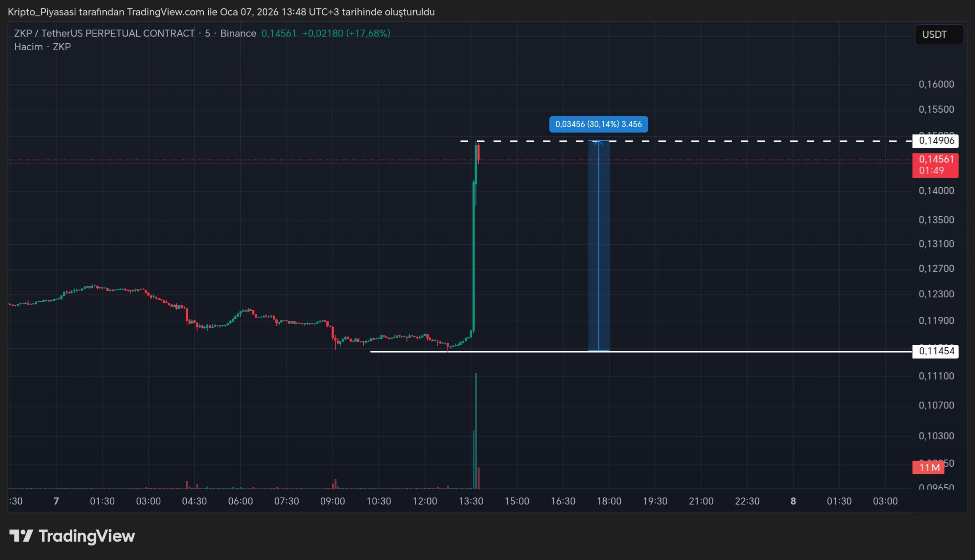Click the +17,68% change value
The image size is (975, 560).
[x=368, y=34]
